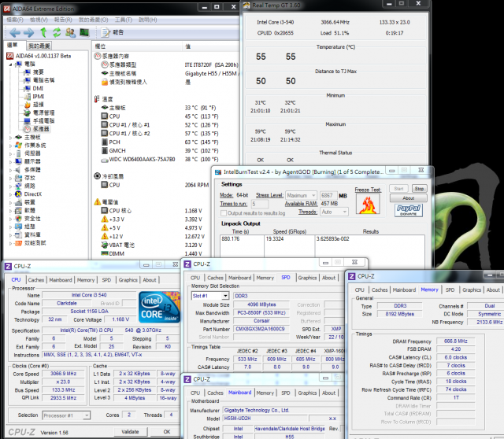Toggle Output results to results.log checkbox
This screenshot has height=439, width=504.
[224, 213]
